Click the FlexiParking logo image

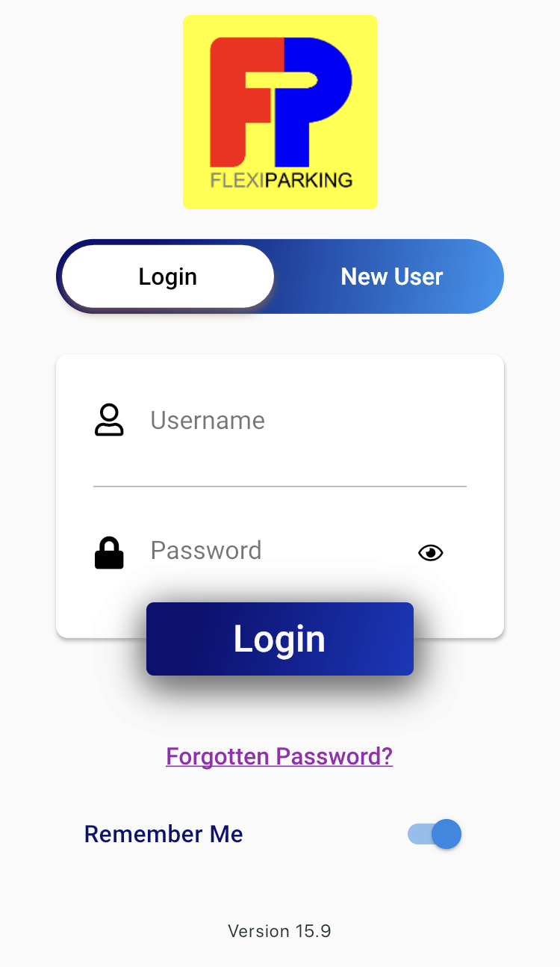pos(280,112)
